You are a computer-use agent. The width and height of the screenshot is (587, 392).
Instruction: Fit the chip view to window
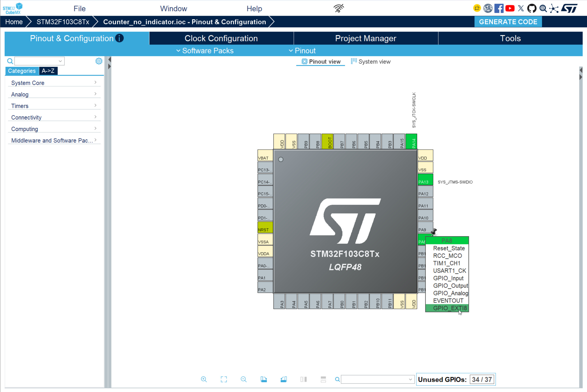[x=224, y=379]
